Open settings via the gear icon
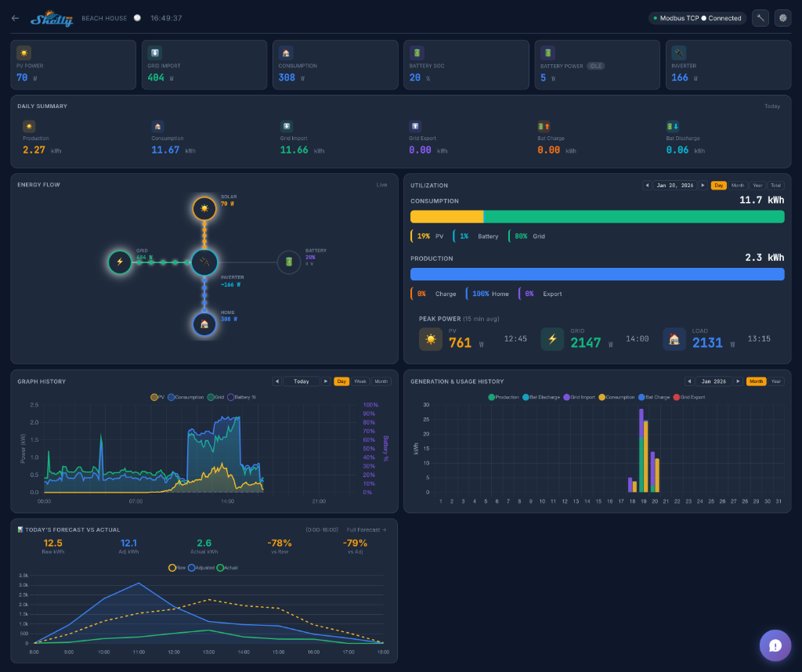This screenshot has width=802, height=672. [782, 17]
